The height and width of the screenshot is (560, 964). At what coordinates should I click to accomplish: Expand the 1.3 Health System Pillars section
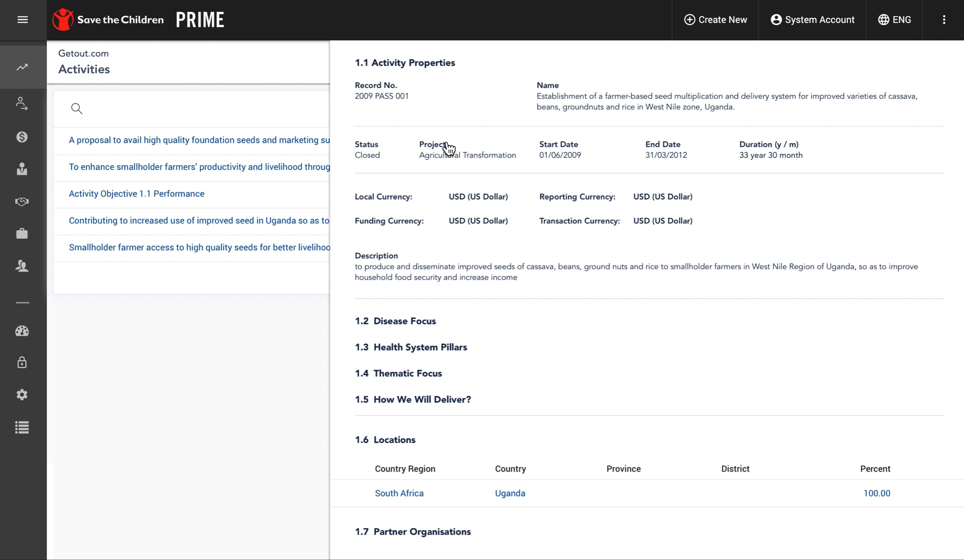pos(411,347)
